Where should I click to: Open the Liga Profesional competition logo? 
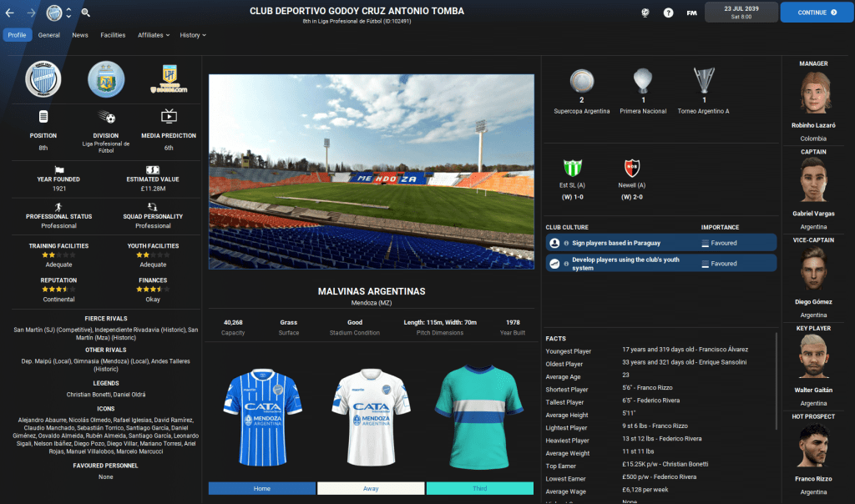[x=169, y=79]
